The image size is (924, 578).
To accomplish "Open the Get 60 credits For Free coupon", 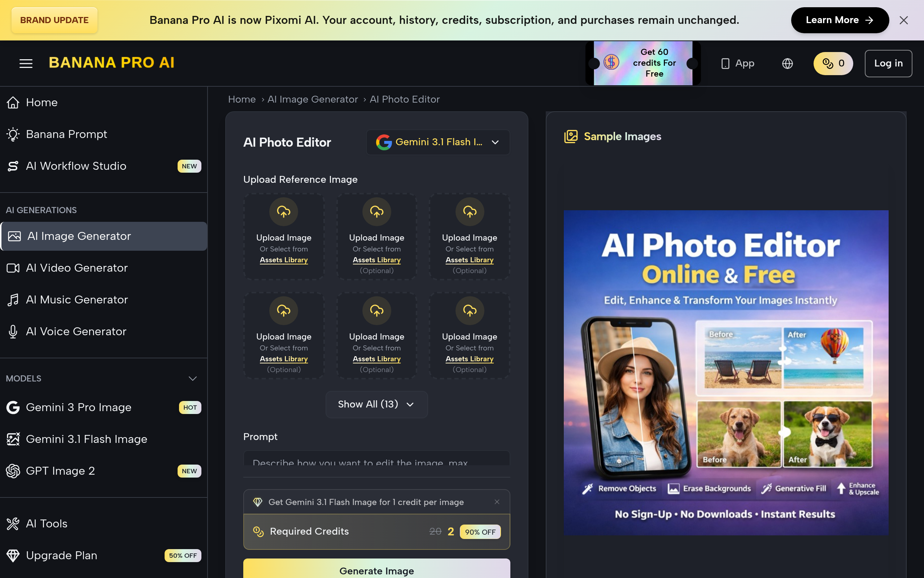I will [643, 63].
